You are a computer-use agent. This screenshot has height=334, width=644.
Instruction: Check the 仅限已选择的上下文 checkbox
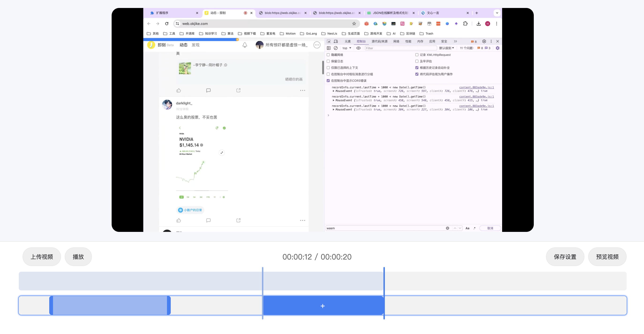click(328, 68)
